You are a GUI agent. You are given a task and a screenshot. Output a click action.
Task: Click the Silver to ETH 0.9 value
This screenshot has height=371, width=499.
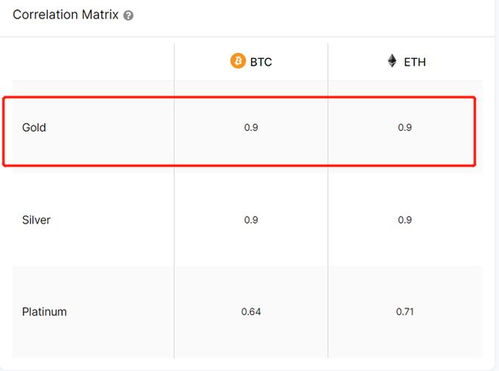pos(405,220)
